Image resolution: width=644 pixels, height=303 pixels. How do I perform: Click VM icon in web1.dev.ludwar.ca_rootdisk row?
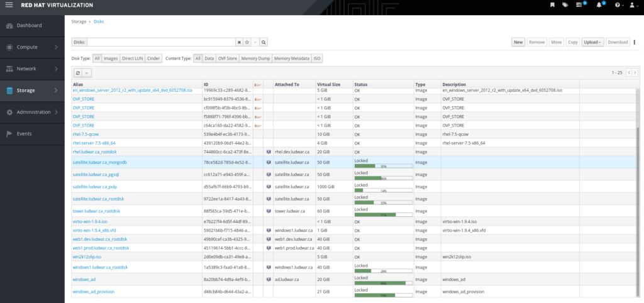tap(269, 239)
